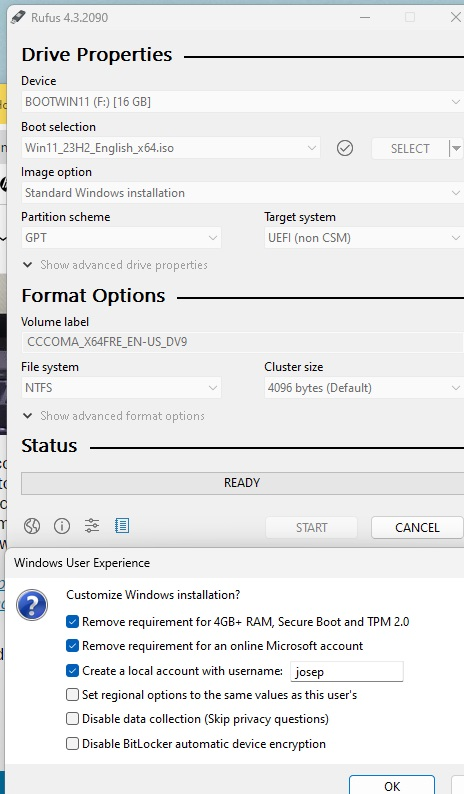Open the Partition scheme GPT dropdown
Image resolution: width=464 pixels, height=794 pixels.
tap(121, 237)
